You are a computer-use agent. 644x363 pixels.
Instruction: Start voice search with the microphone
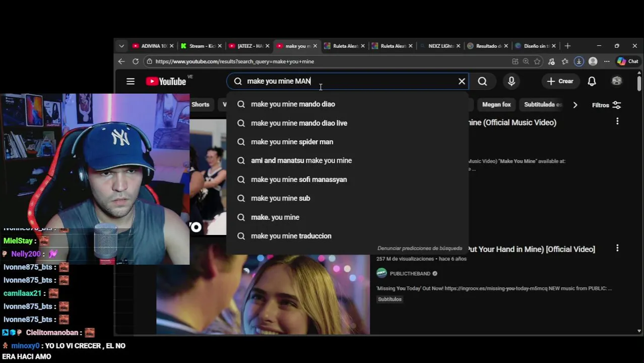[511, 81]
